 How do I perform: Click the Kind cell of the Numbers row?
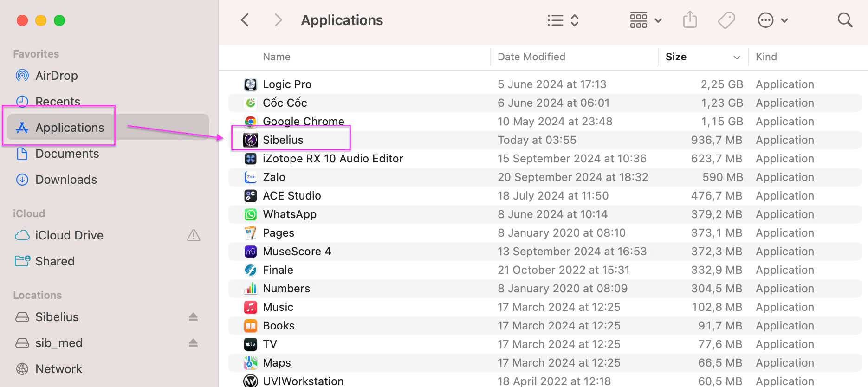click(785, 289)
